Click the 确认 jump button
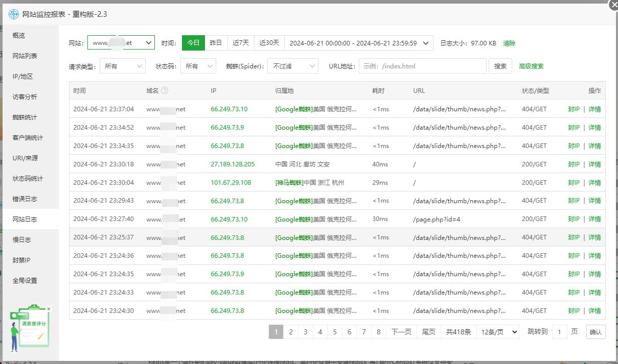Image resolution: width=618 pixels, height=364 pixels. coord(596,332)
